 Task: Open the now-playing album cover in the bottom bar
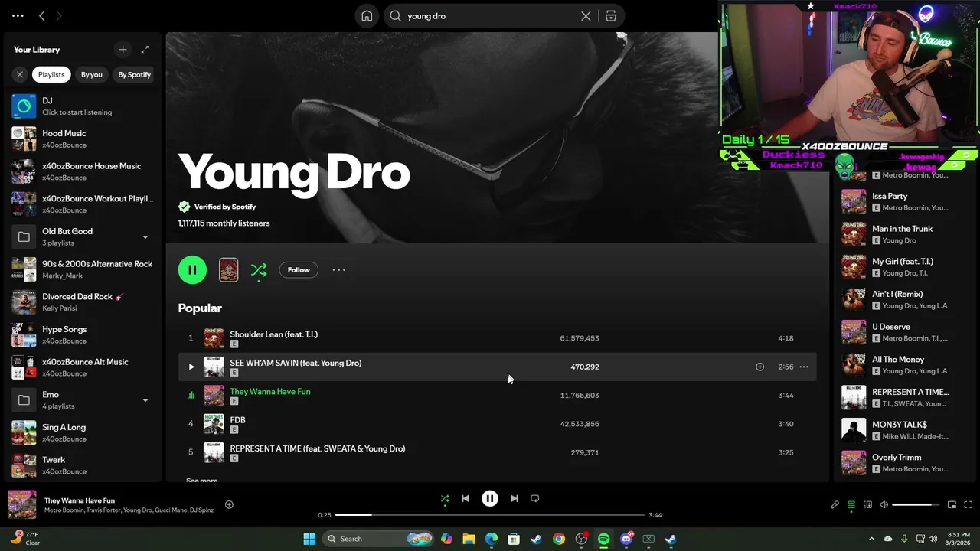click(22, 505)
